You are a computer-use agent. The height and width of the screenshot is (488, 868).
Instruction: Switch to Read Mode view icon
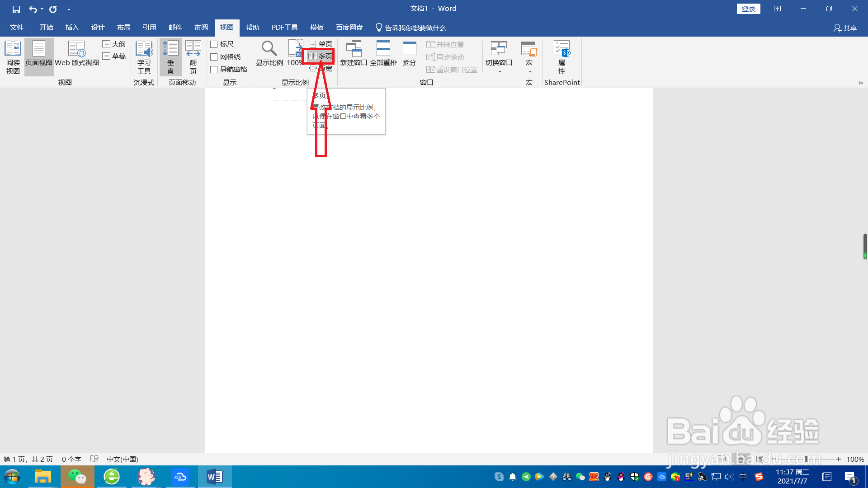(13, 57)
